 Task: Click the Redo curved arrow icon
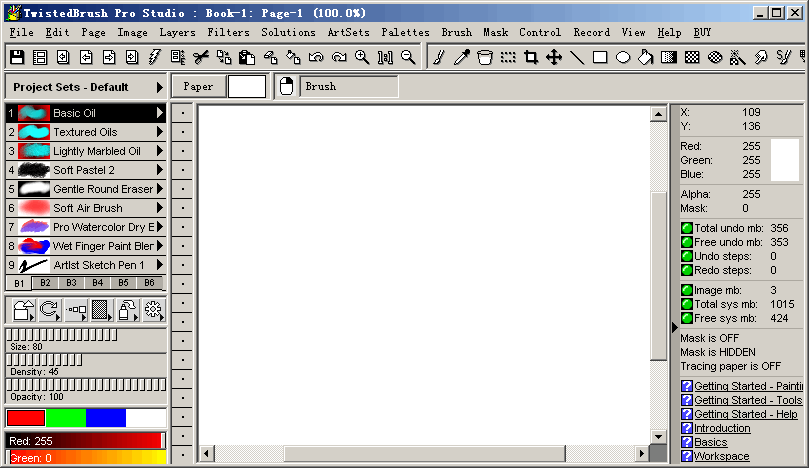click(x=339, y=57)
